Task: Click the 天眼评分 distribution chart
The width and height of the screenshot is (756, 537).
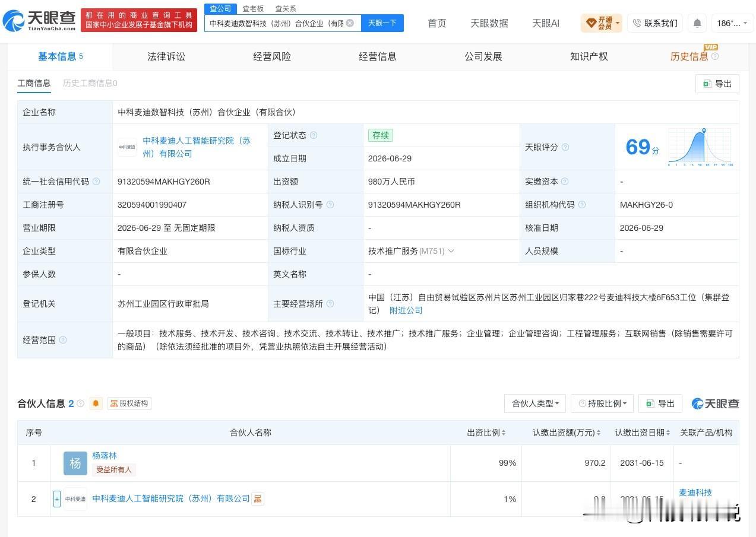Action: (x=701, y=147)
